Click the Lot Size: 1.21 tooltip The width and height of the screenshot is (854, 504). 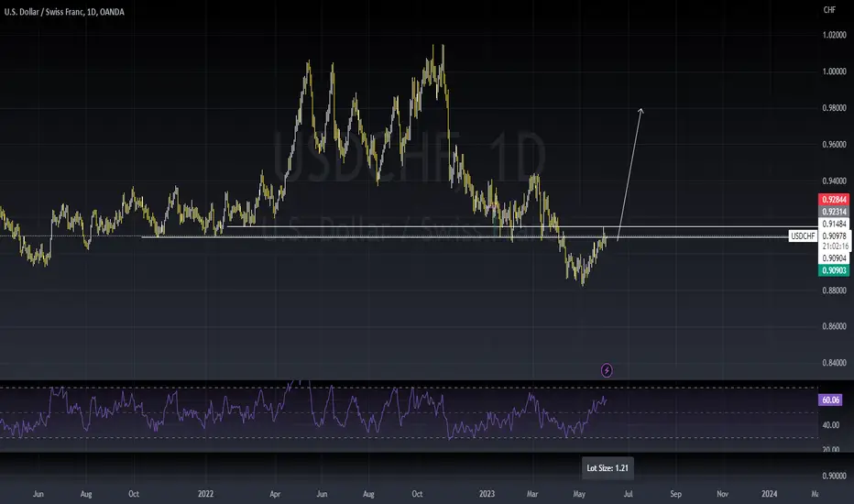click(608, 468)
